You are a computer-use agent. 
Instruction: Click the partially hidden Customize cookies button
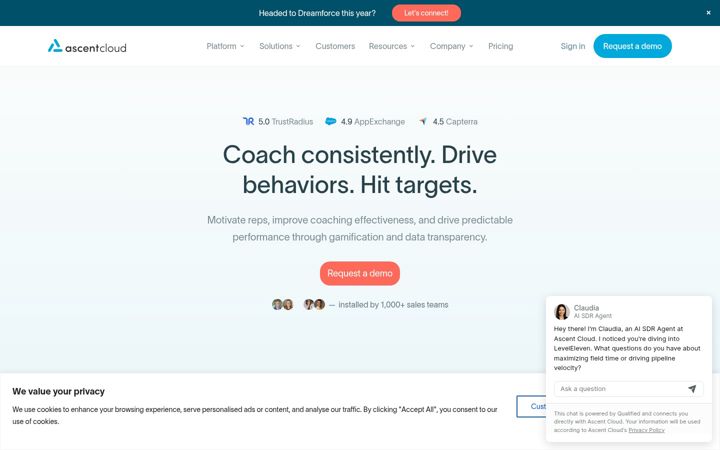click(x=531, y=406)
